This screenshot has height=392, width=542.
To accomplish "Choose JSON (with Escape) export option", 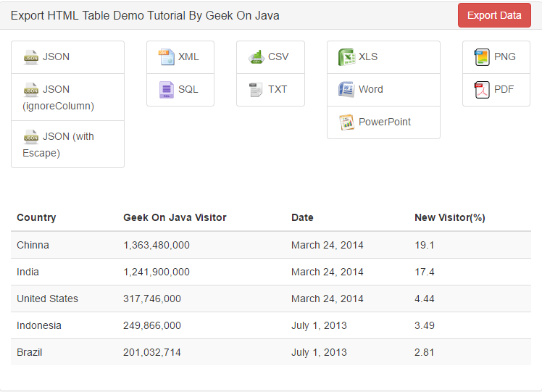I will [x=58, y=144].
